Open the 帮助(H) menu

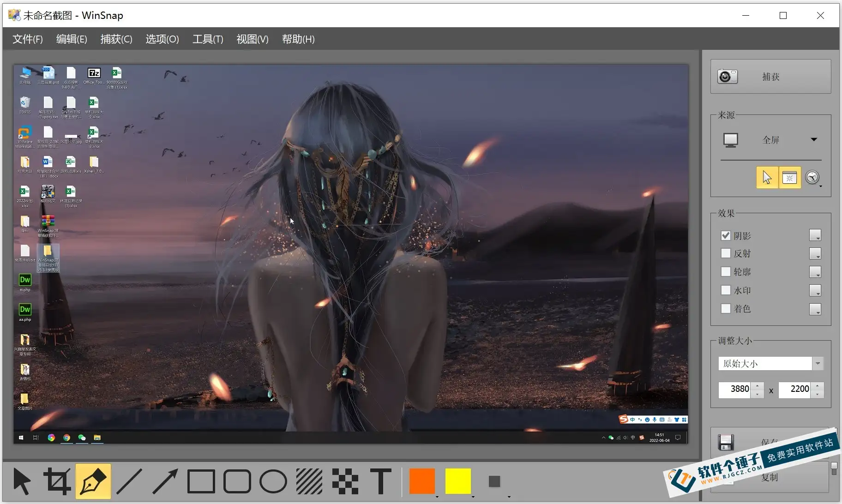[x=298, y=39]
